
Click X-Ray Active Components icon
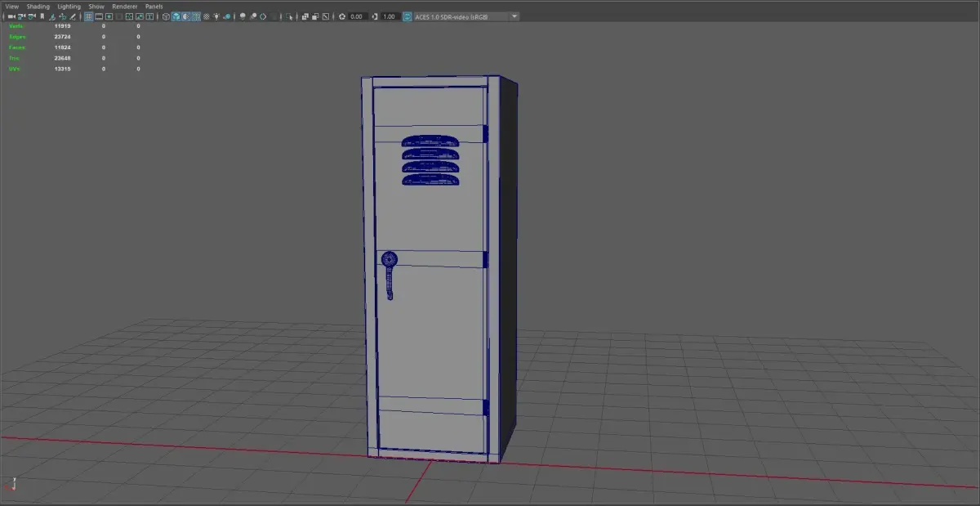(x=315, y=16)
